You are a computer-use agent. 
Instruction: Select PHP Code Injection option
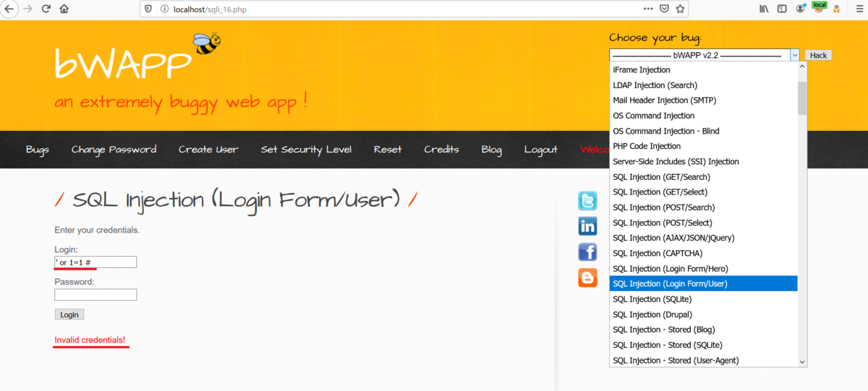703,146
